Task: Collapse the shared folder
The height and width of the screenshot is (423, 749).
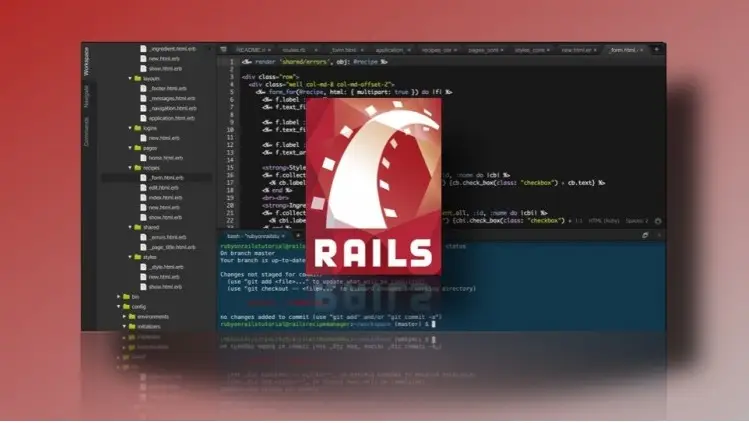Action: pyautogui.click(x=130, y=227)
